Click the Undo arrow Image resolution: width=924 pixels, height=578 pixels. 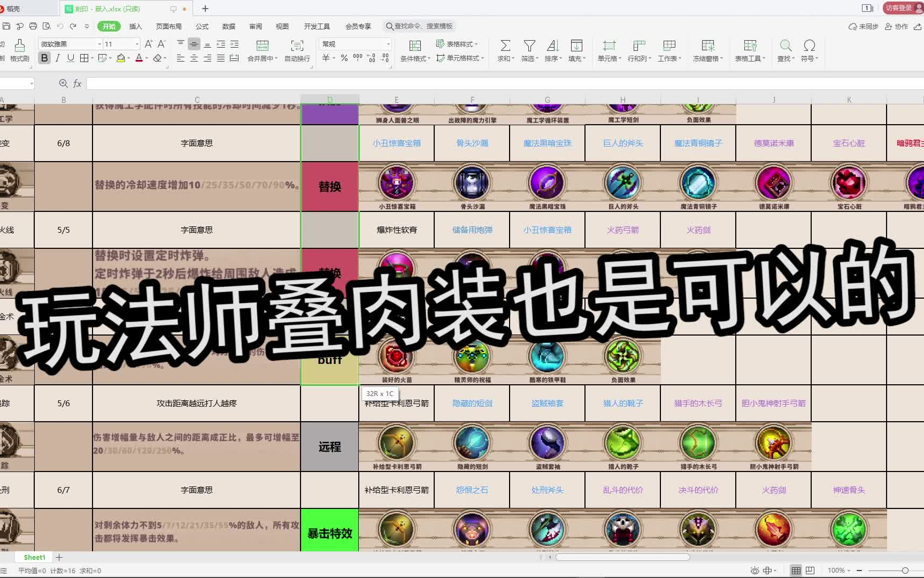pyautogui.click(x=60, y=26)
